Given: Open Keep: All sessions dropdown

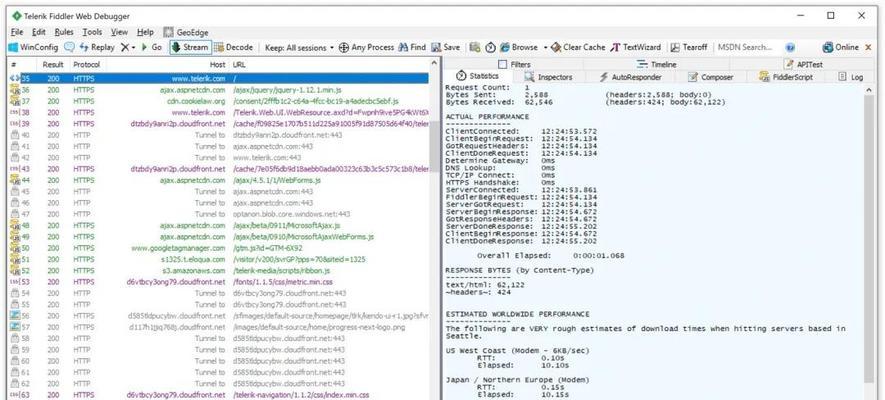Looking at the screenshot, I should pos(299,47).
